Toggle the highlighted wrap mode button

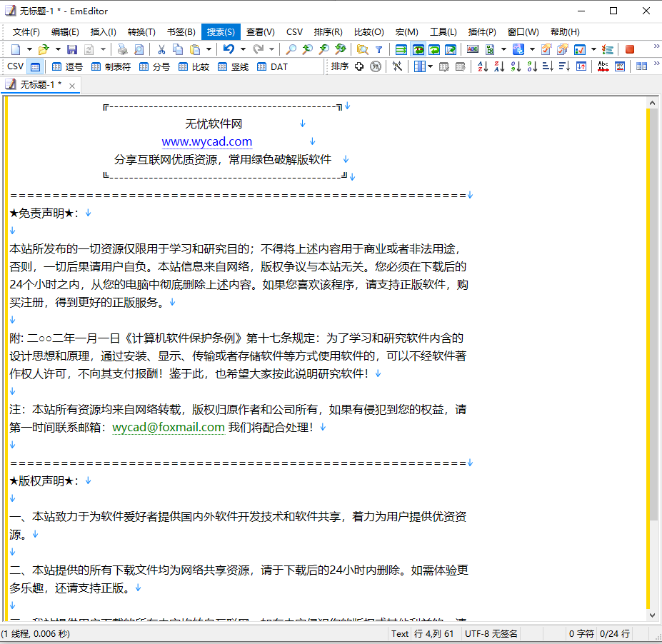pos(418,49)
